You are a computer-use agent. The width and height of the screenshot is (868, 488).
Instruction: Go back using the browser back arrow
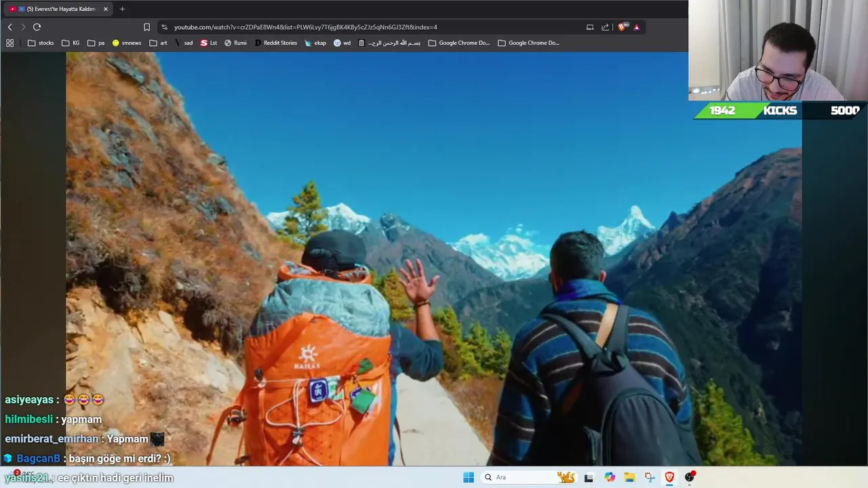tap(9, 27)
